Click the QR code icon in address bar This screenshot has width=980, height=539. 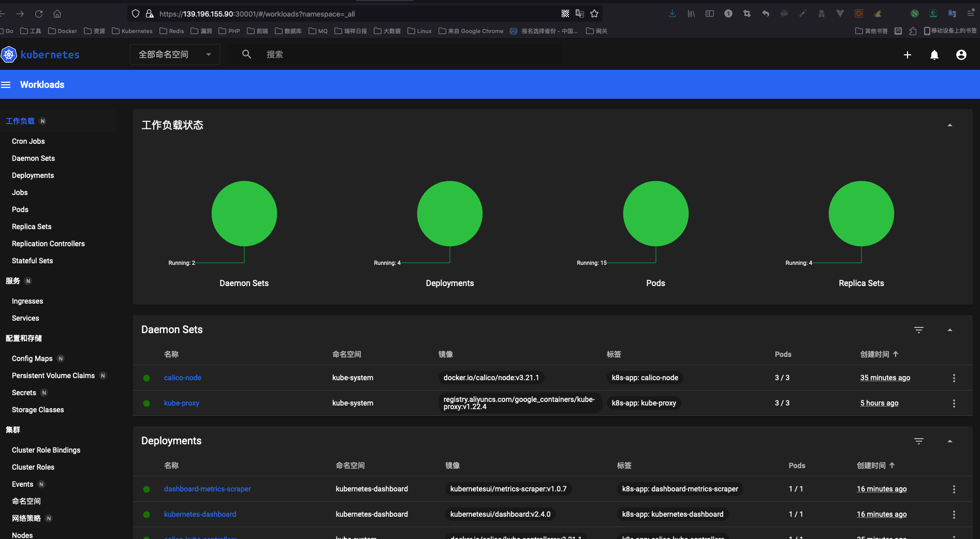point(565,14)
